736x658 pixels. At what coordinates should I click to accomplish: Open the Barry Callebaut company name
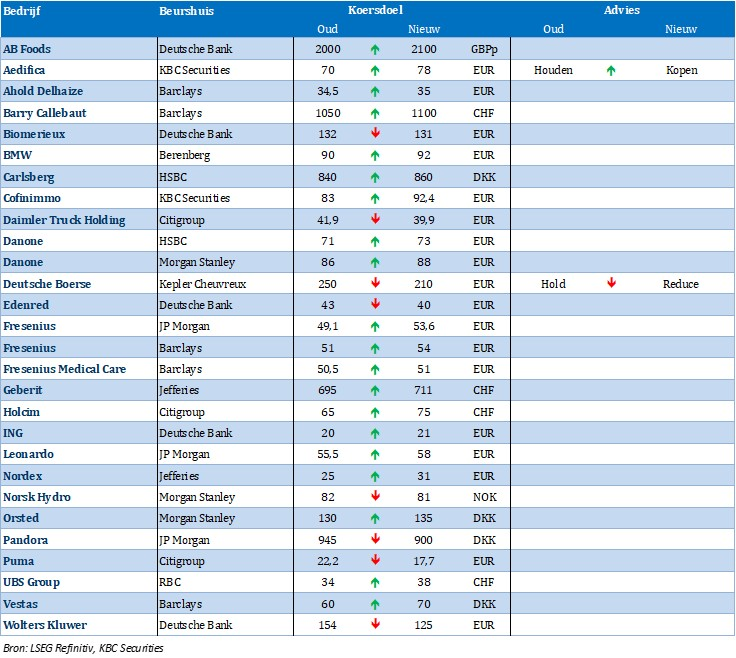coord(45,113)
